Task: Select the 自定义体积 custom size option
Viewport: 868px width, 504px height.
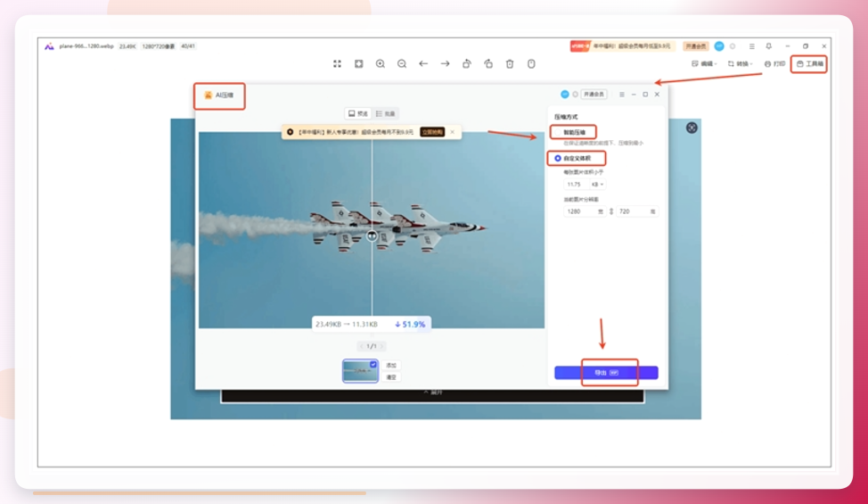Action: (573, 159)
